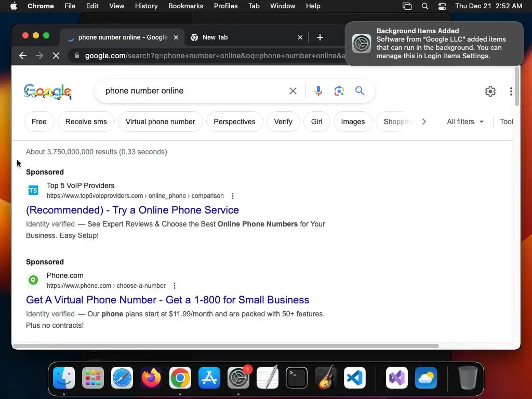Image resolution: width=532 pixels, height=399 pixels.
Task: Click the forward navigation arrow
Action: click(39, 56)
